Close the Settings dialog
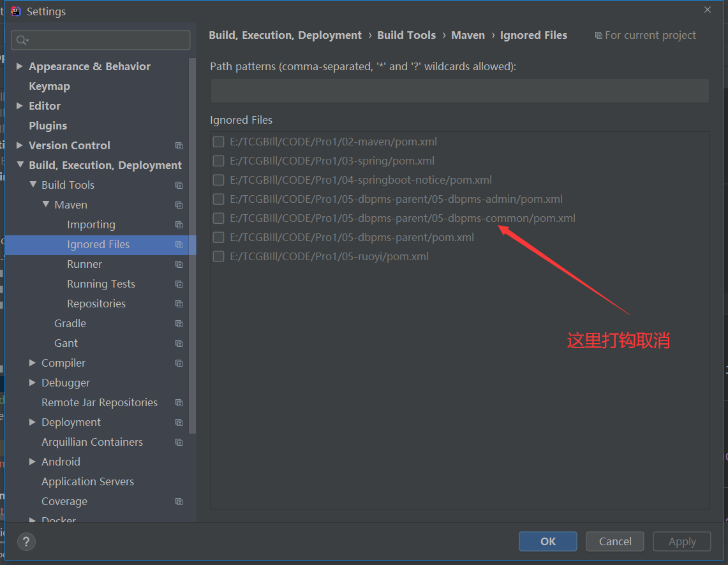Viewport: 728px width, 565px height. pos(707,10)
